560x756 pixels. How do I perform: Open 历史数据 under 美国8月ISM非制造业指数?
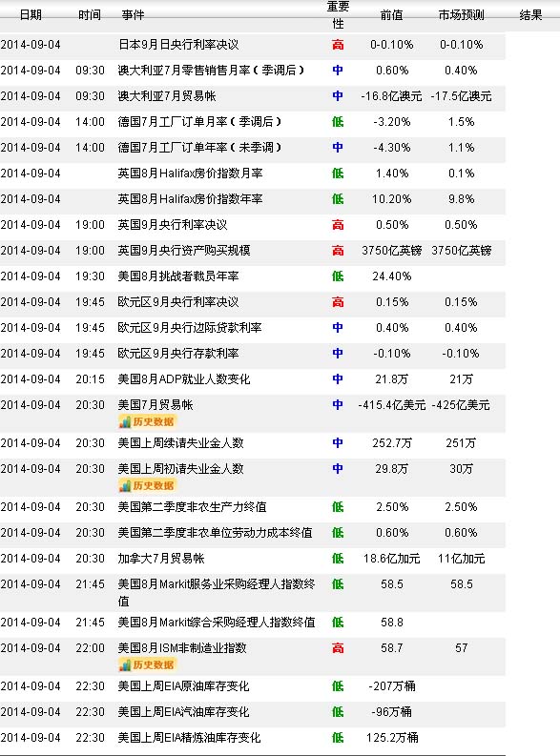[x=148, y=664]
